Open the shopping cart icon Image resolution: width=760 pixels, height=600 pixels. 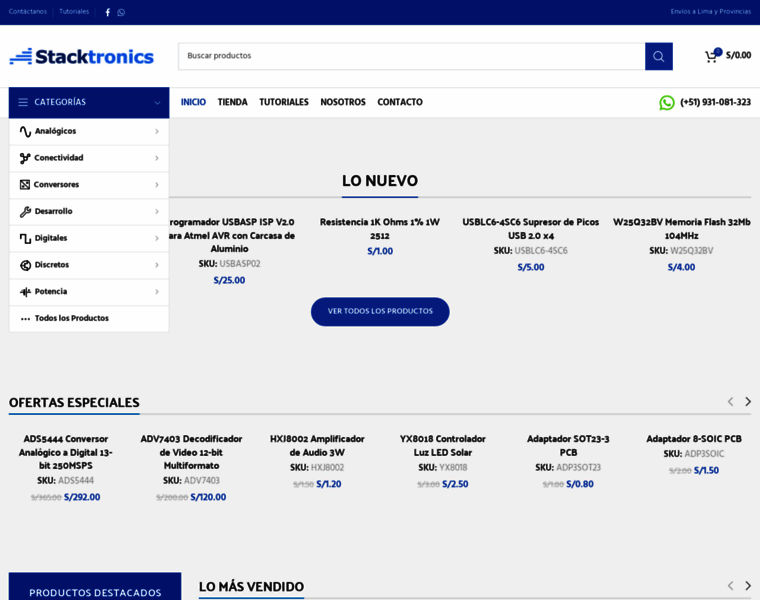pyautogui.click(x=712, y=56)
